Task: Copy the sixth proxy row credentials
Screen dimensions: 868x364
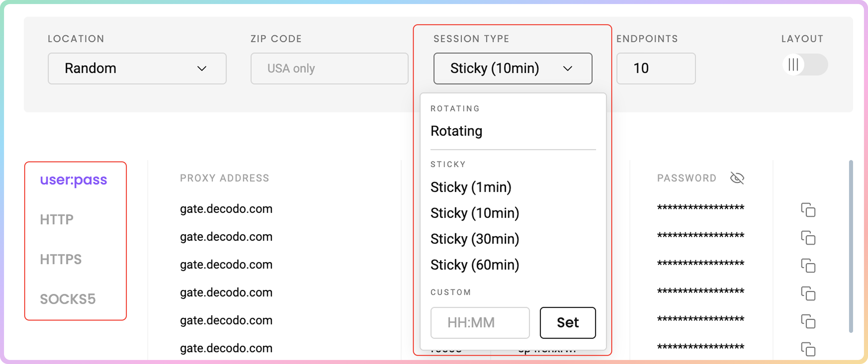Action: coord(808,349)
